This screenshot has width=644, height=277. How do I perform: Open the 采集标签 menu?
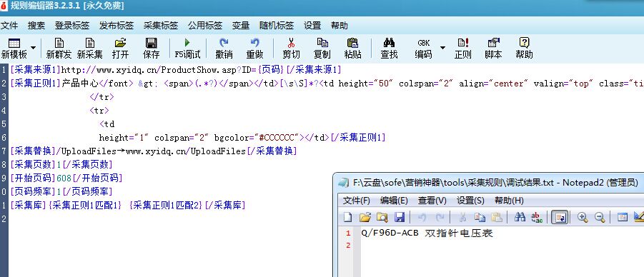(x=161, y=26)
